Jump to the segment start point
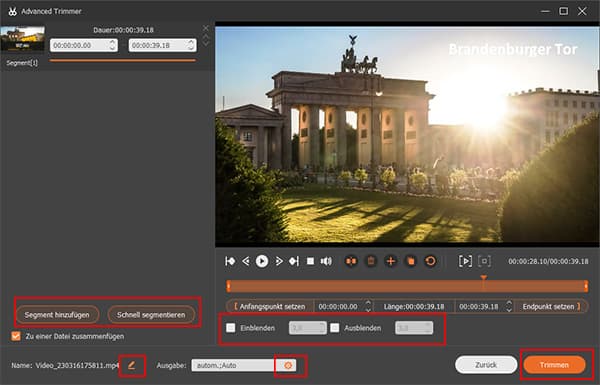The height and width of the screenshot is (385, 600). coord(230,261)
